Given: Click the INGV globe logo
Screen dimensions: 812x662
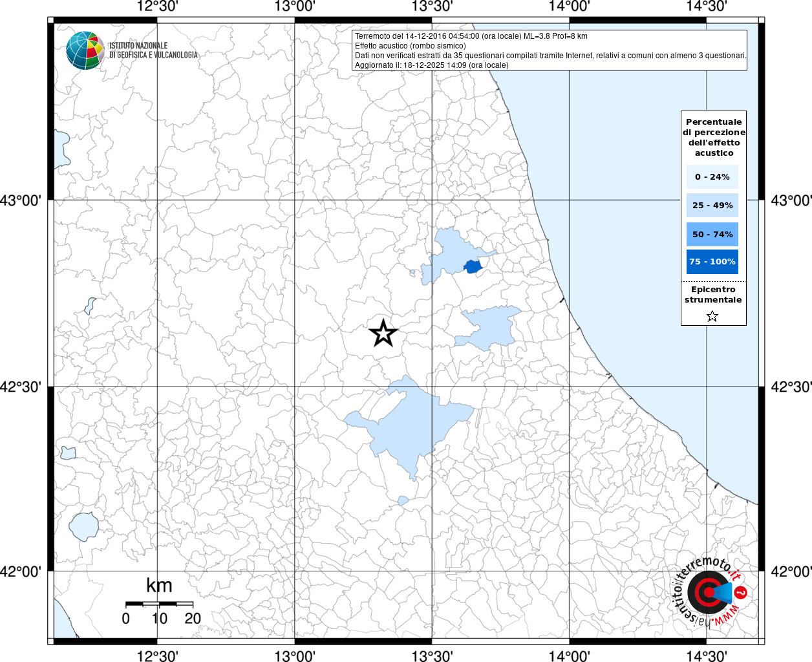Looking at the screenshot, I should point(85,50).
